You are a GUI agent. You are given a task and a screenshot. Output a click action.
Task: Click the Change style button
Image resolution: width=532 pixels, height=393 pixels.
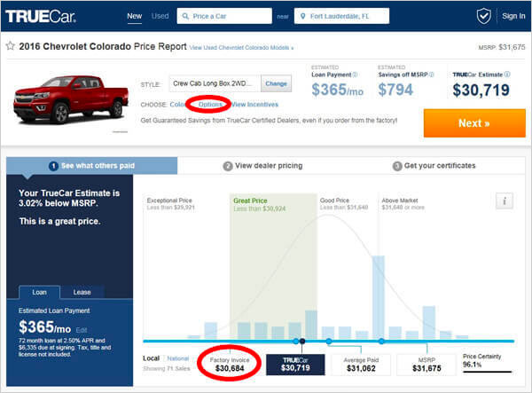click(x=276, y=83)
